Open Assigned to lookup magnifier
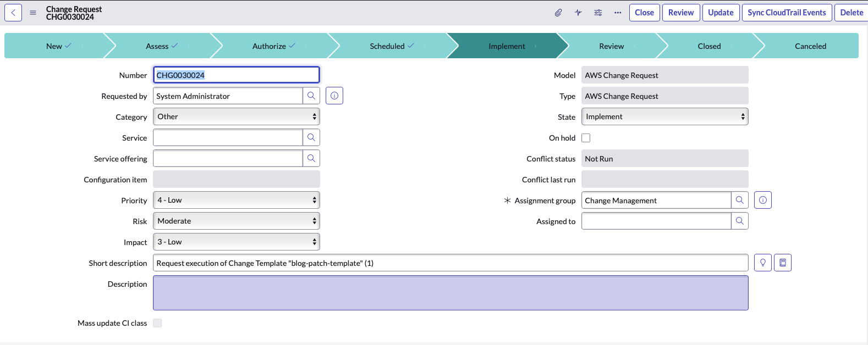This screenshot has height=345, width=868. pos(740,221)
